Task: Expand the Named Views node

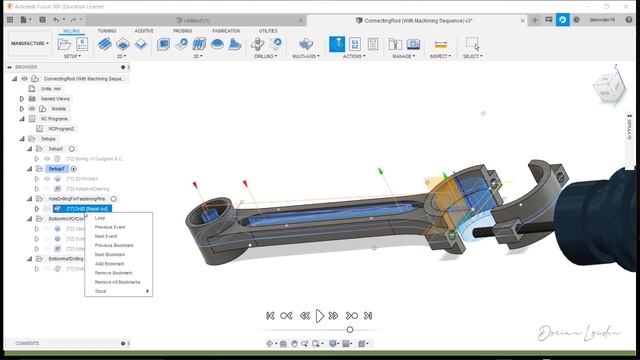Action: [x=22, y=98]
